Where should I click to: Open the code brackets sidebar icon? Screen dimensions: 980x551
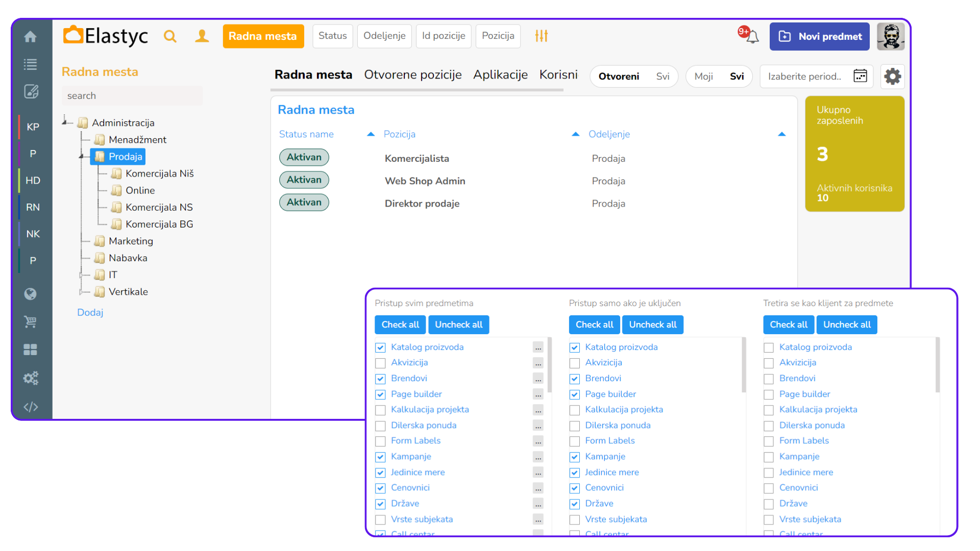(x=31, y=407)
